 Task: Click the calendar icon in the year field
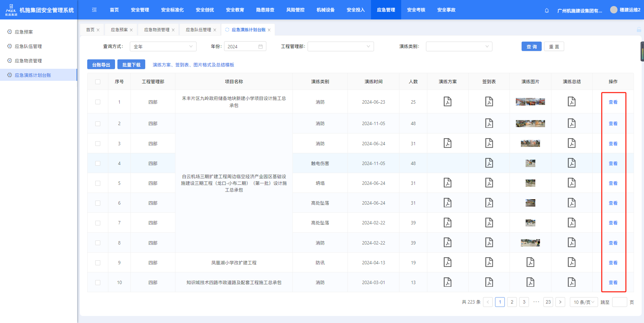coord(261,47)
